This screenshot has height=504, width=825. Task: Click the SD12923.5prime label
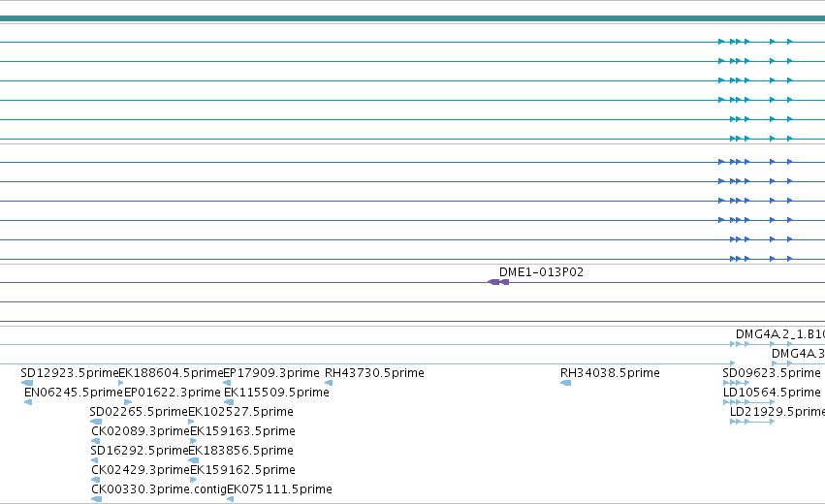coord(70,373)
